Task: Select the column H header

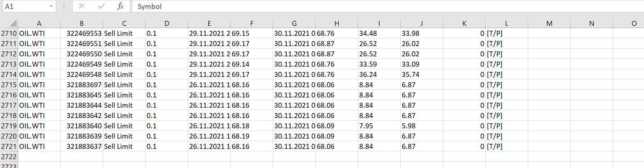Action: [337, 23]
